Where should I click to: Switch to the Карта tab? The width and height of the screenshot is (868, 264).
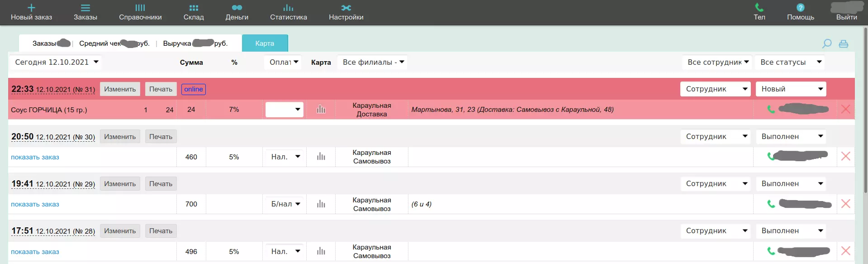265,43
